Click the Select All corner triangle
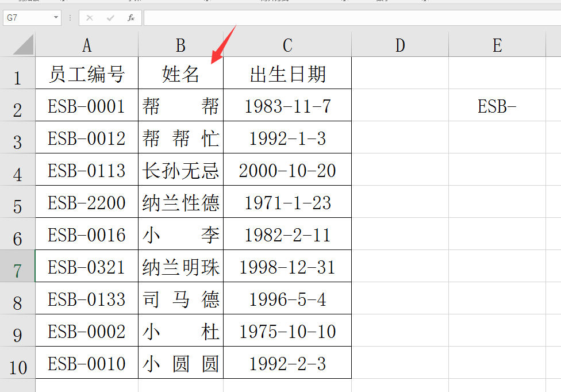 point(24,45)
